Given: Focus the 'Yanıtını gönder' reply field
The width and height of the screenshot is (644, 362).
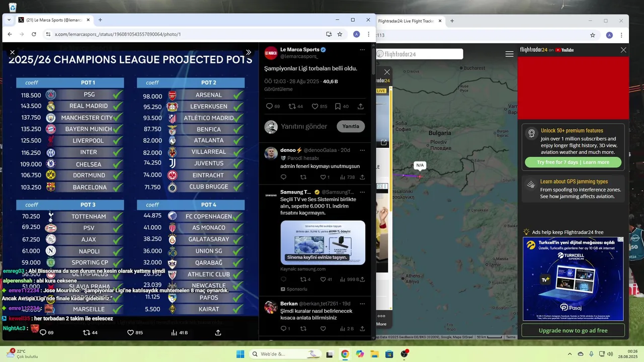Looking at the screenshot, I should (x=304, y=126).
